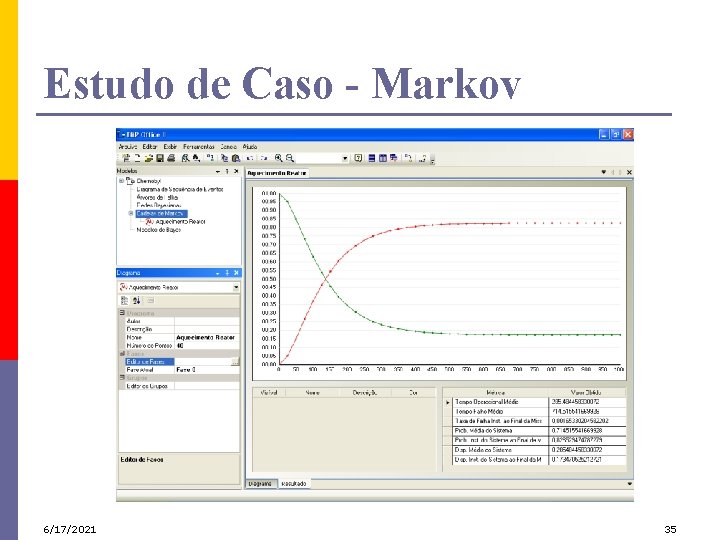Click the Cor column header in variables table
The height and width of the screenshot is (540, 720).
click(413, 393)
